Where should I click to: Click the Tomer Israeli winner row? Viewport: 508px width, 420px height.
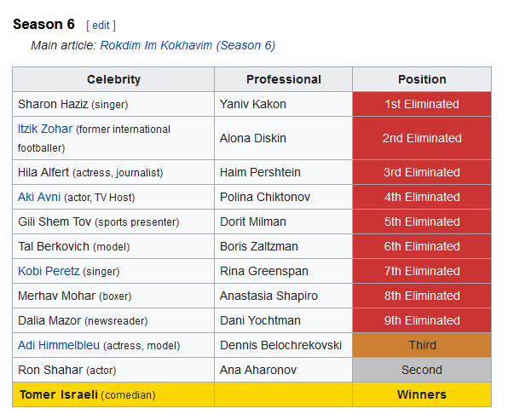point(251,394)
